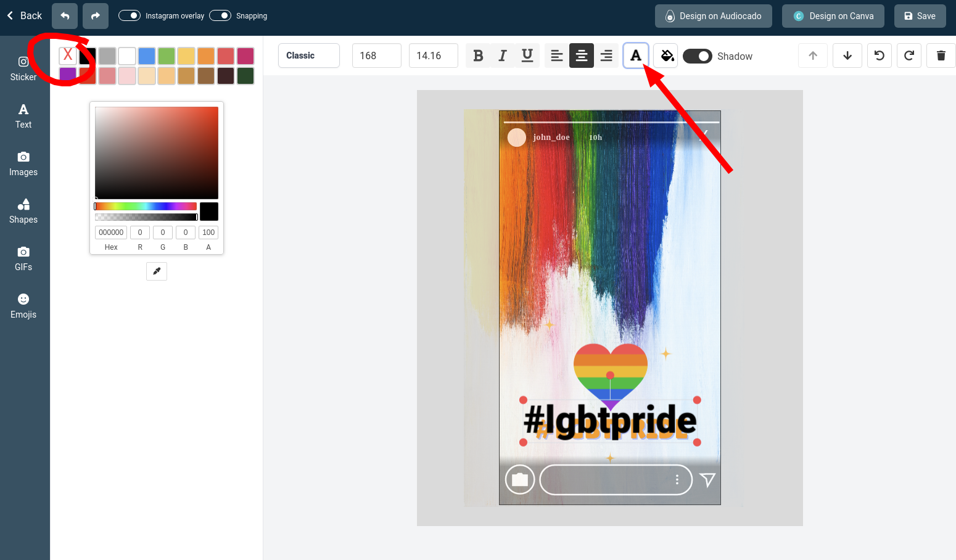Open the Text panel in sidebar
This screenshot has width=956, height=560.
23,116
